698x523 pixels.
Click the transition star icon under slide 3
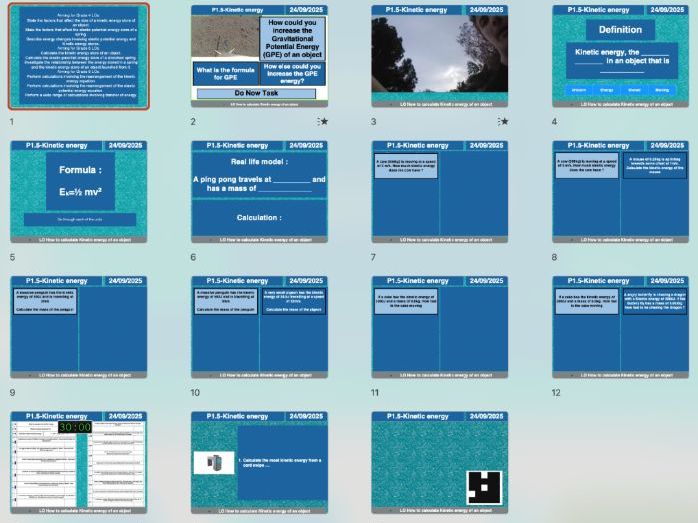(x=503, y=121)
